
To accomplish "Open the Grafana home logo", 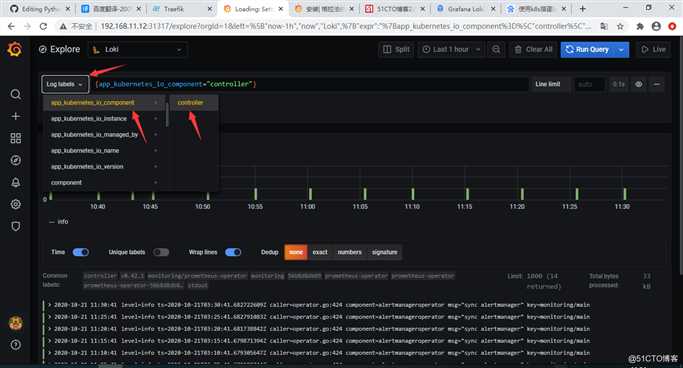I will point(14,49).
